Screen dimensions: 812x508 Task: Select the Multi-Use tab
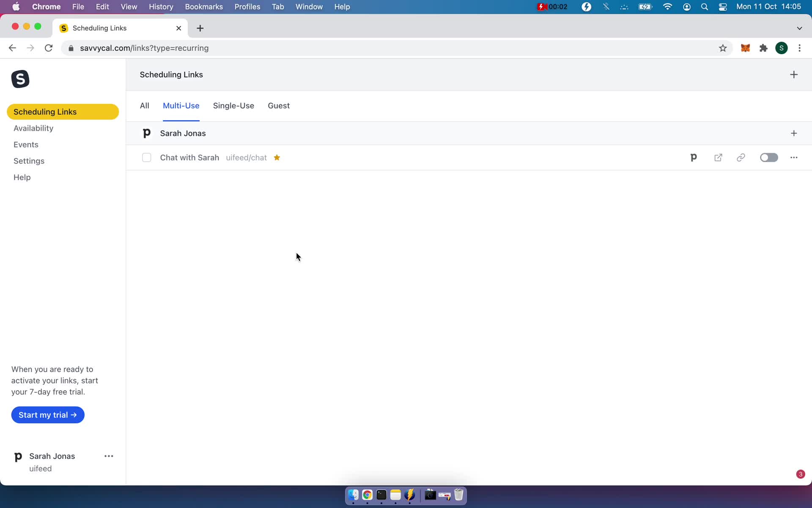[181, 106]
